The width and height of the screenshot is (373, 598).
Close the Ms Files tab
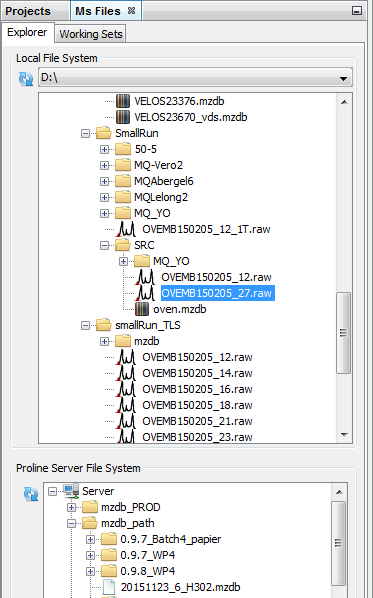tap(132, 11)
